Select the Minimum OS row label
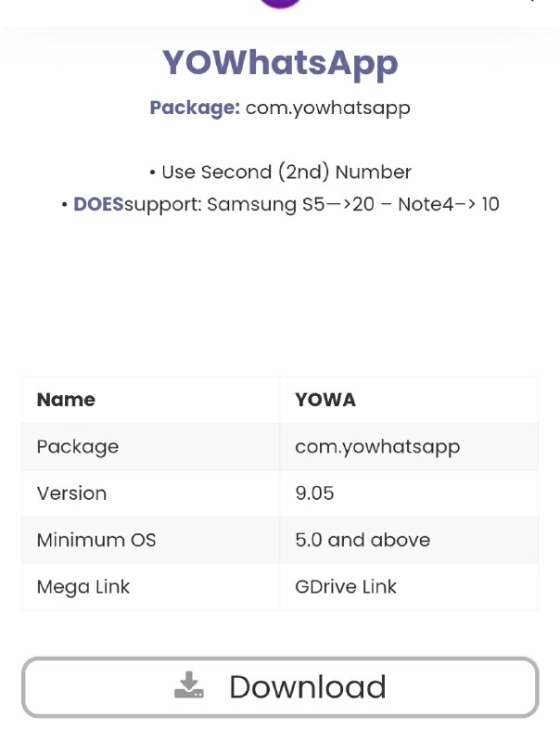The width and height of the screenshot is (560, 742). pyautogui.click(x=96, y=540)
